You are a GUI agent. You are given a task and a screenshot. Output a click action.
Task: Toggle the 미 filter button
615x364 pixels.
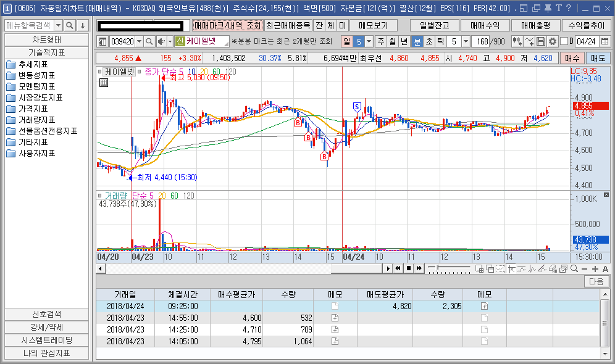[343, 25]
